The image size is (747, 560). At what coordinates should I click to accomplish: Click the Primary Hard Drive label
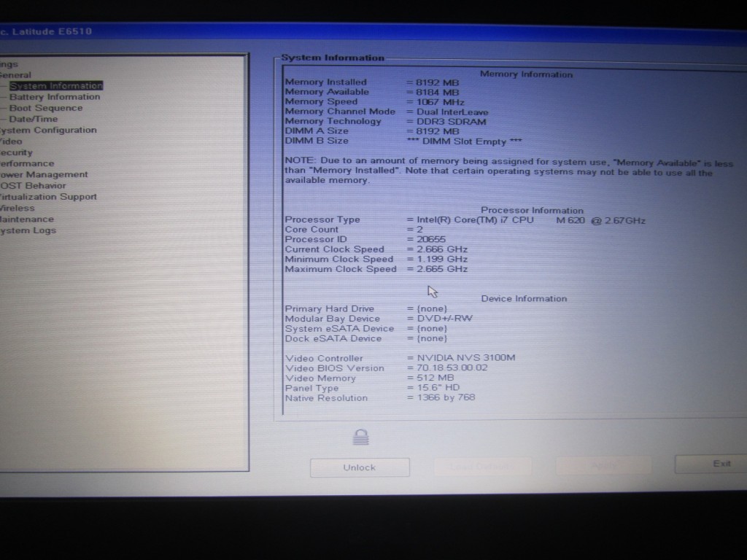[x=329, y=308]
